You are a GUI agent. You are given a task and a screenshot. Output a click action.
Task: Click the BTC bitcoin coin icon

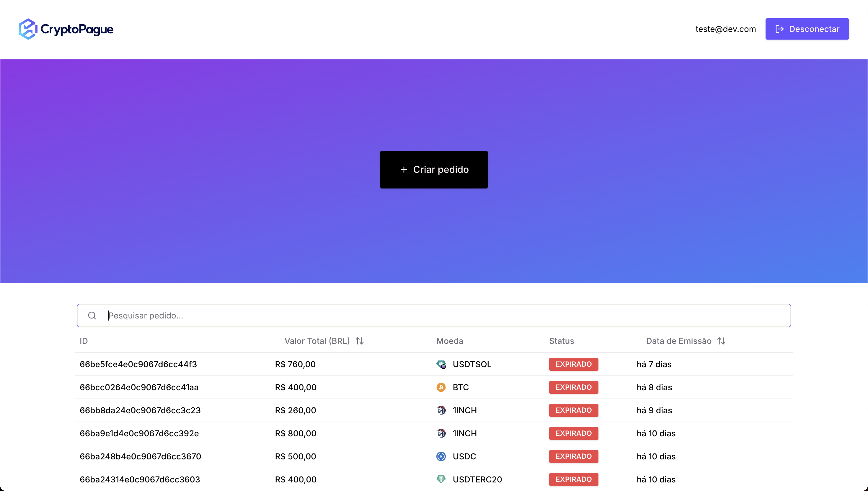441,387
